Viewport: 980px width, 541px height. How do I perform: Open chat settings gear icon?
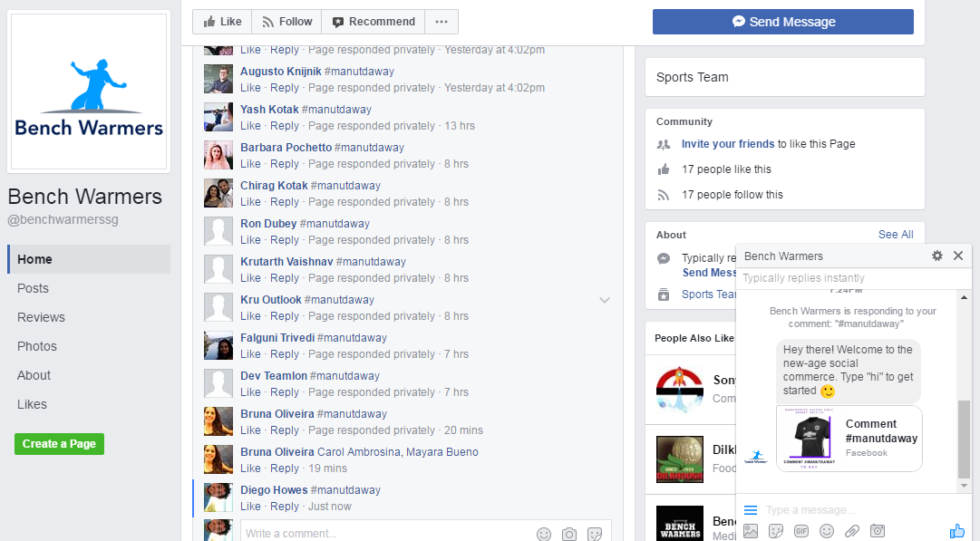coord(937,256)
